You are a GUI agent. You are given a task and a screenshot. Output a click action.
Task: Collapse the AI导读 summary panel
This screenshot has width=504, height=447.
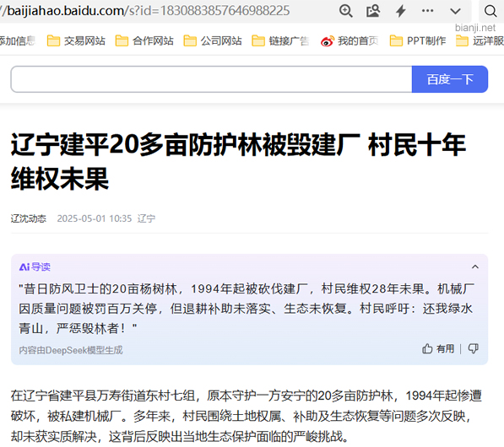pos(475,267)
